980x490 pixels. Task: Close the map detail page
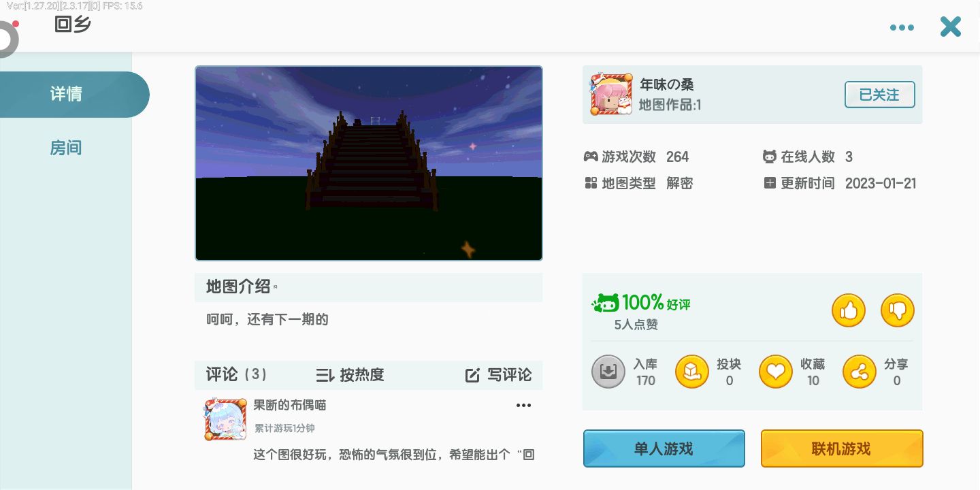[951, 27]
